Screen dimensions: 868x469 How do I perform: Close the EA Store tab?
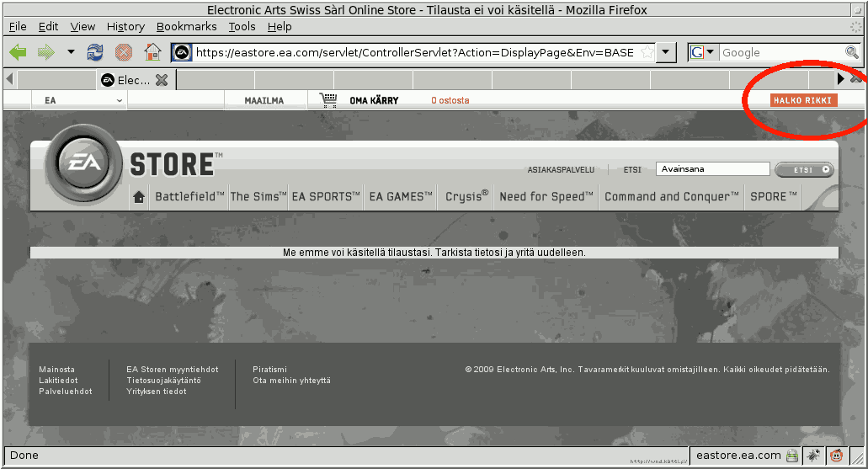click(x=162, y=80)
